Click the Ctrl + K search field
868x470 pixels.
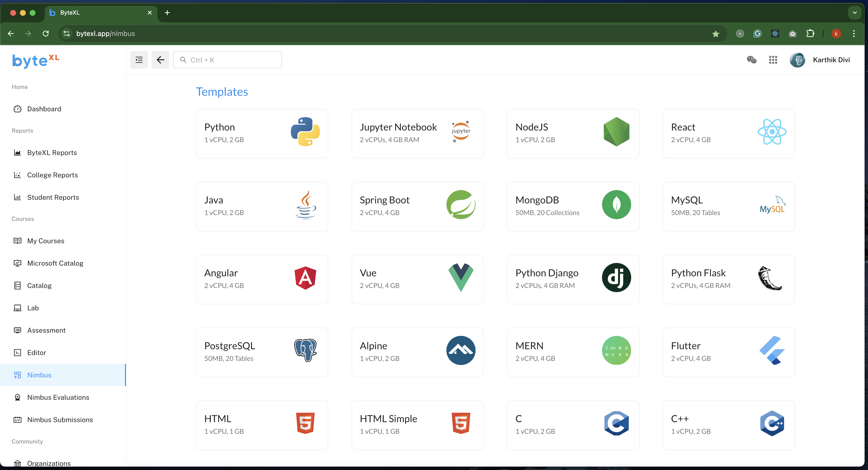(228, 60)
